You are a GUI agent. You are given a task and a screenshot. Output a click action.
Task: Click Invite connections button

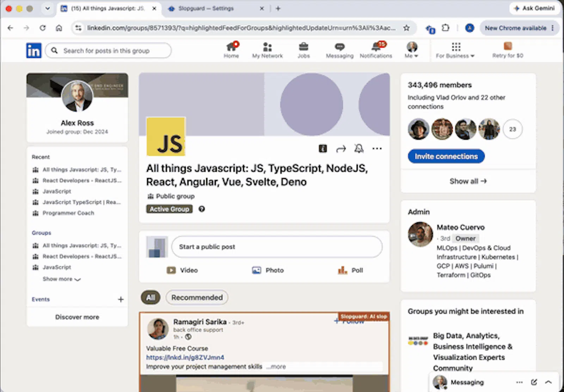446,156
